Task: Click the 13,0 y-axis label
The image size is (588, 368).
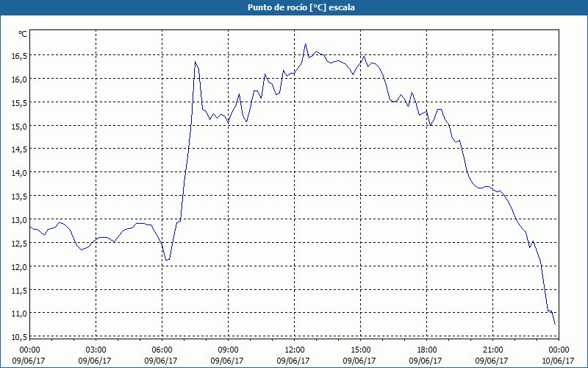Action: 19,219
